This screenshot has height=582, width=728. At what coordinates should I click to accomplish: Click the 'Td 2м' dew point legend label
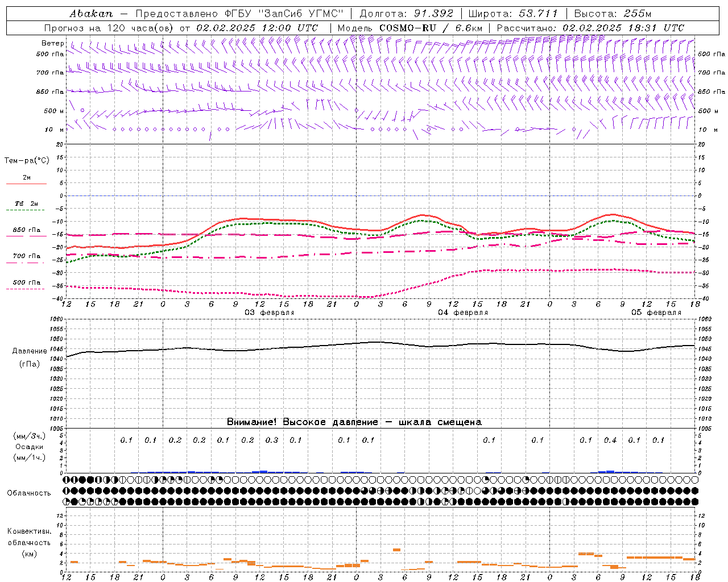(26, 203)
